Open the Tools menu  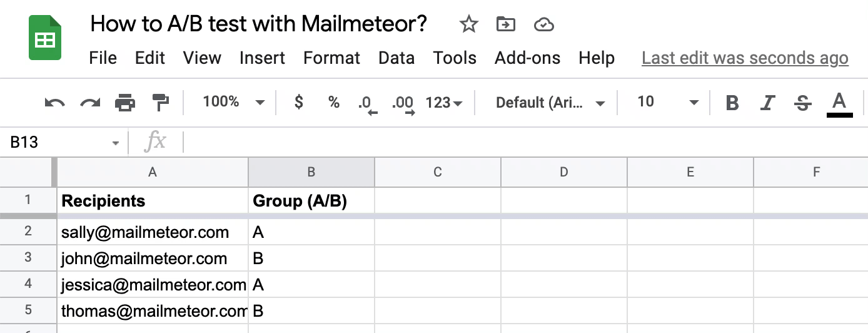455,58
